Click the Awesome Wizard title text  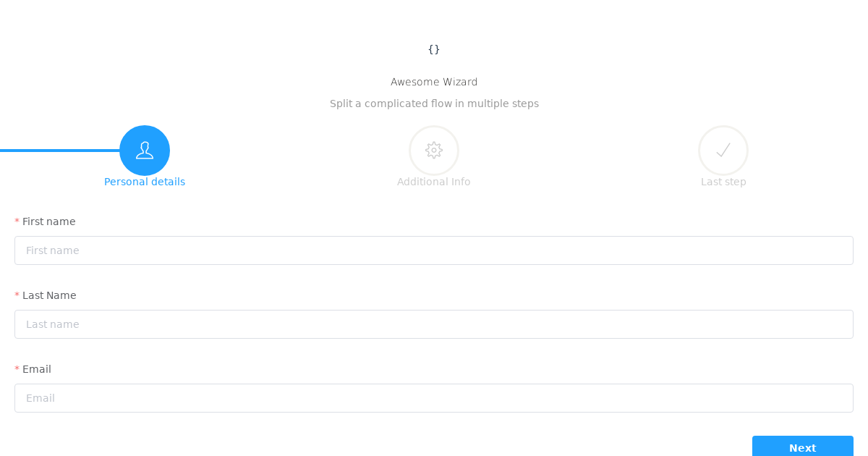434,82
